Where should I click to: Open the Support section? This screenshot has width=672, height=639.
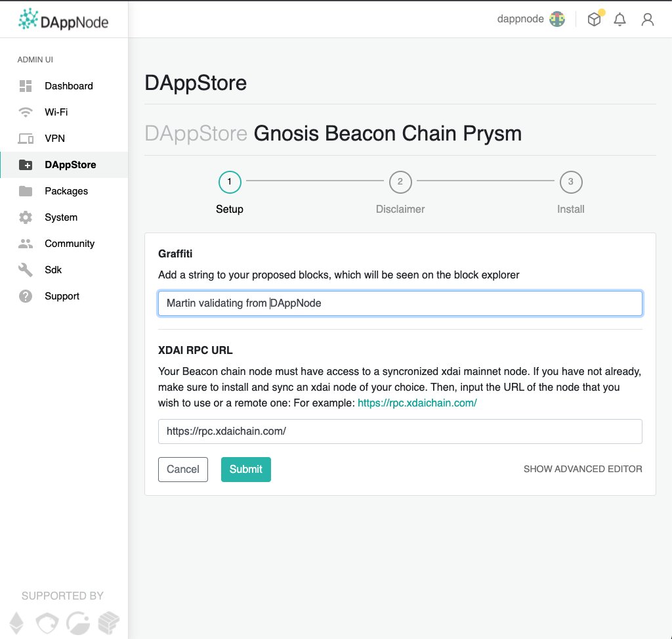64,296
